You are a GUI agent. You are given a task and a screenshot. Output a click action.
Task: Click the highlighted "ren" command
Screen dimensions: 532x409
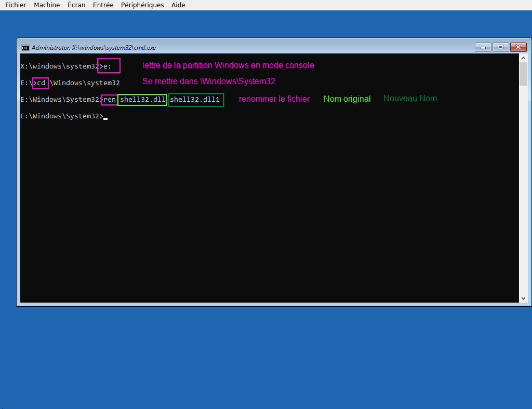[x=109, y=99]
